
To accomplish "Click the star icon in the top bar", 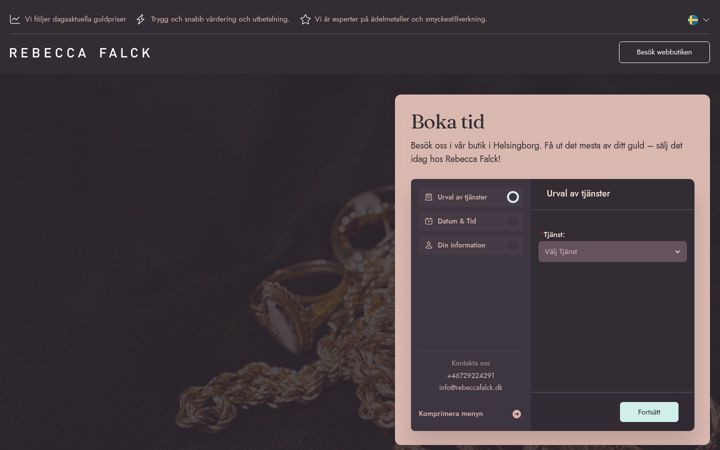I will pyautogui.click(x=305, y=19).
